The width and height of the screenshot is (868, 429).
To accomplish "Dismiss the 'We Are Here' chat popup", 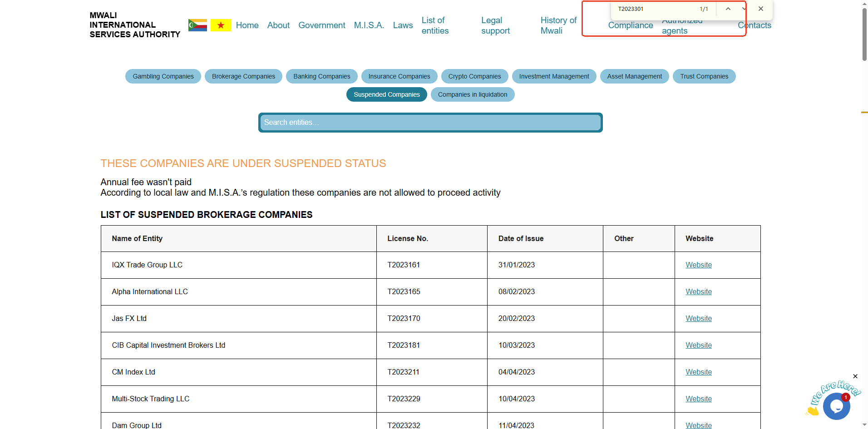I will (x=855, y=376).
